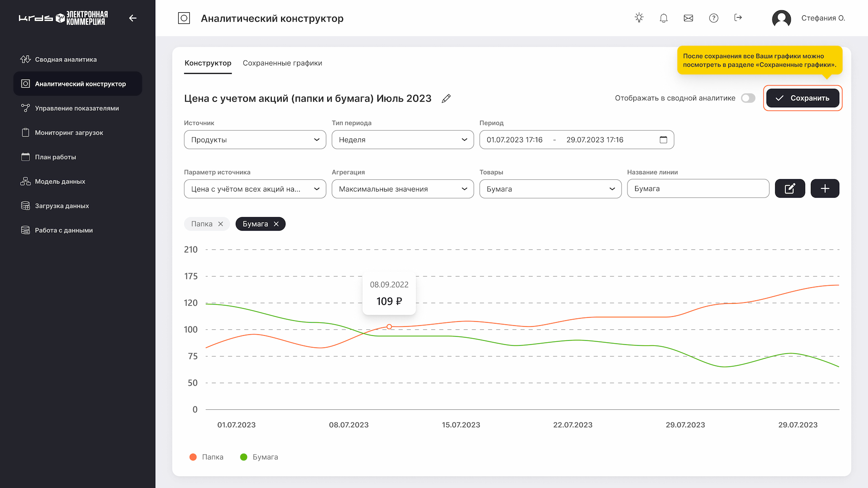Click the green Бумага legend dot
This screenshot has width=868, height=488.
[x=244, y=457]
